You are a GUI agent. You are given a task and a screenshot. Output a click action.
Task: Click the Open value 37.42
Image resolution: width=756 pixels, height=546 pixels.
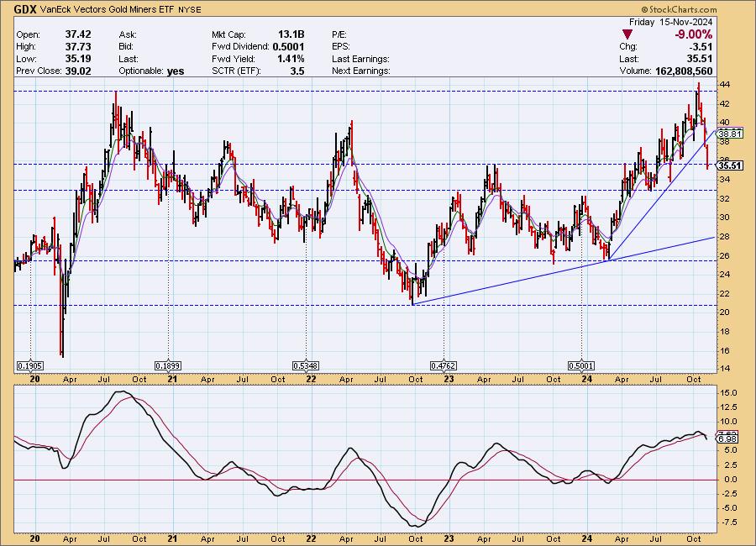click(x=78, y=34)
